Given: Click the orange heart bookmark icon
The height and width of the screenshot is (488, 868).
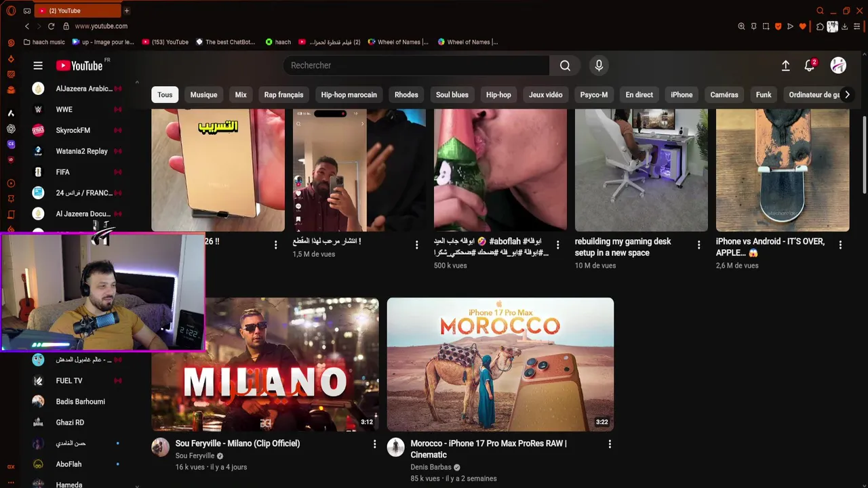Looking at the screenshot, I should pos(803,26).
